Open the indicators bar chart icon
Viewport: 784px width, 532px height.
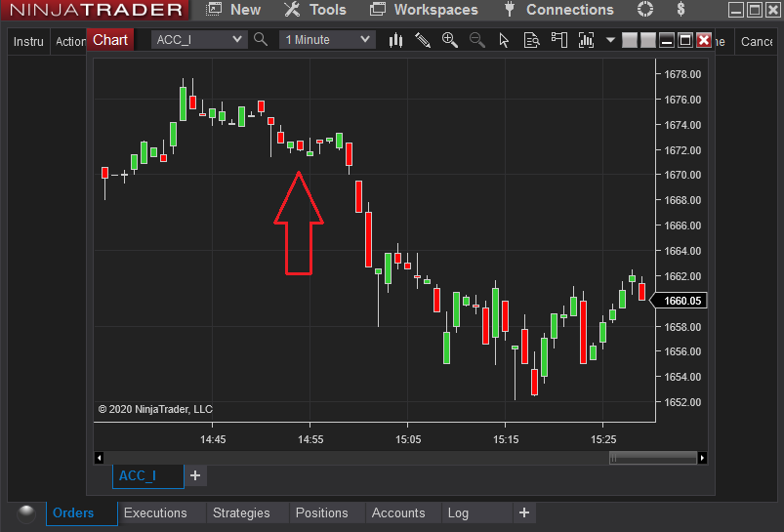click(x=586, y=40)
